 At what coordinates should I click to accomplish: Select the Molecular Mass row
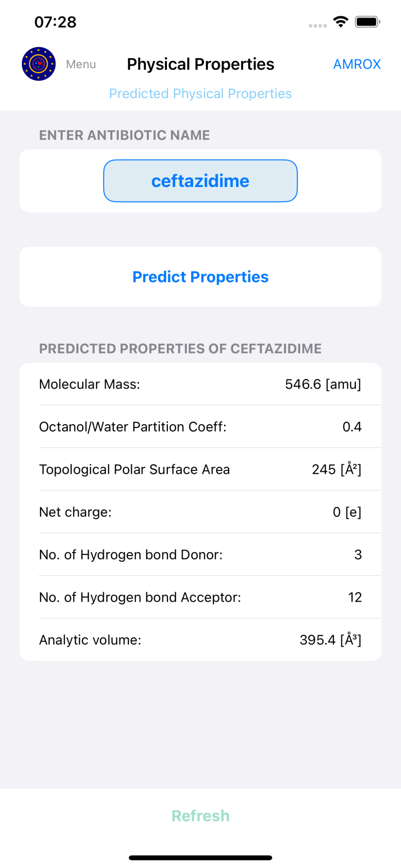tap(200, 384)
